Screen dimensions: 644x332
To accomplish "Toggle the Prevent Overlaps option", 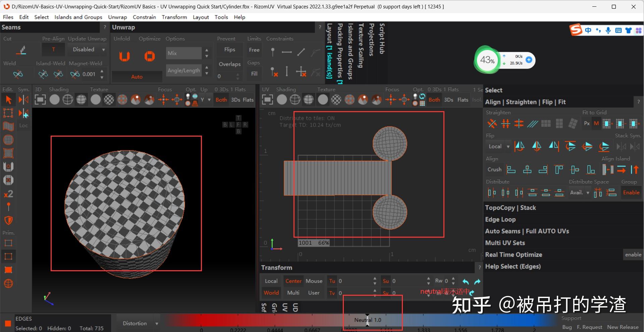I will click(x=229, y=64).
